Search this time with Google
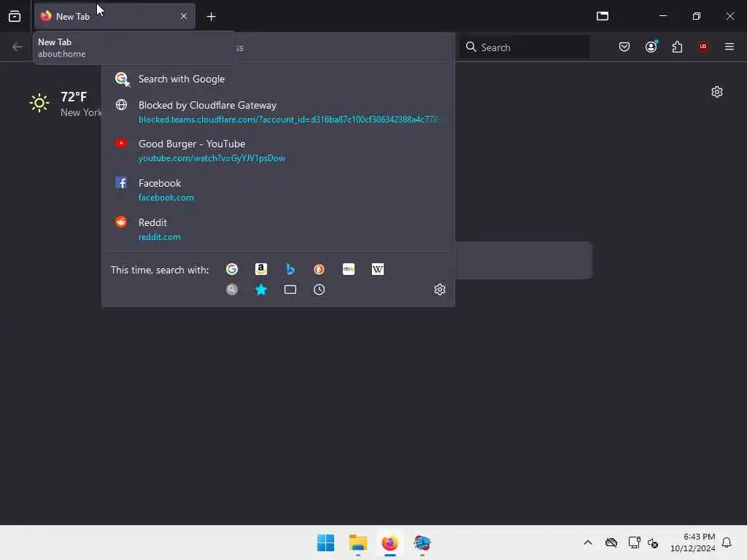The height and width of the screenshot is (560, 747). coord(232,270)
